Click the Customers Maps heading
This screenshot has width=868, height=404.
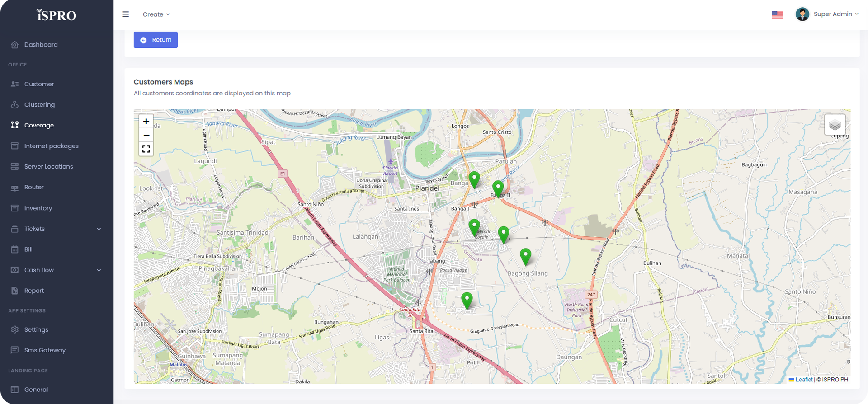click(163, 82)
